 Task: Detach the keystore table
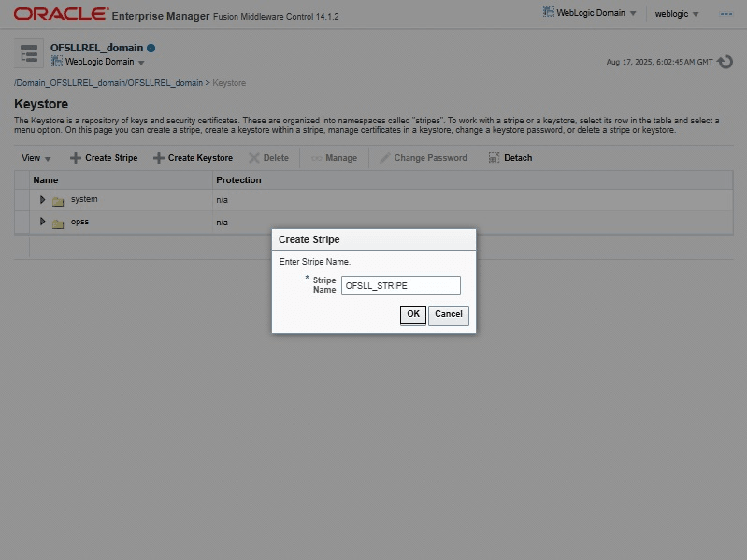tap(510, 158)
